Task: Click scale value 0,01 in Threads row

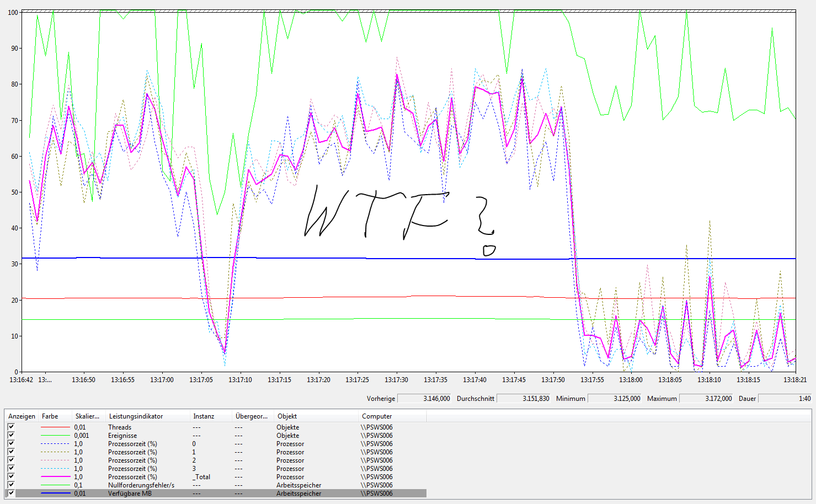Action: [80, 427]
